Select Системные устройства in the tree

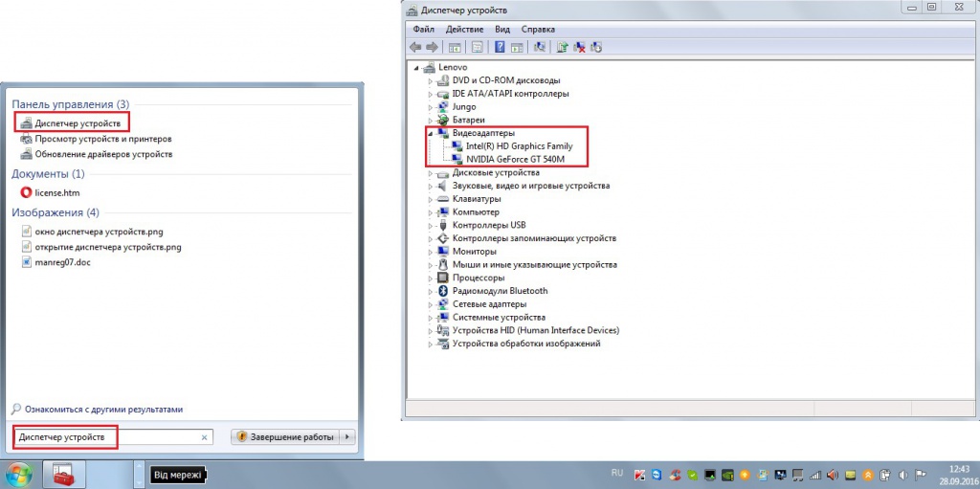(x=499, y=317)
